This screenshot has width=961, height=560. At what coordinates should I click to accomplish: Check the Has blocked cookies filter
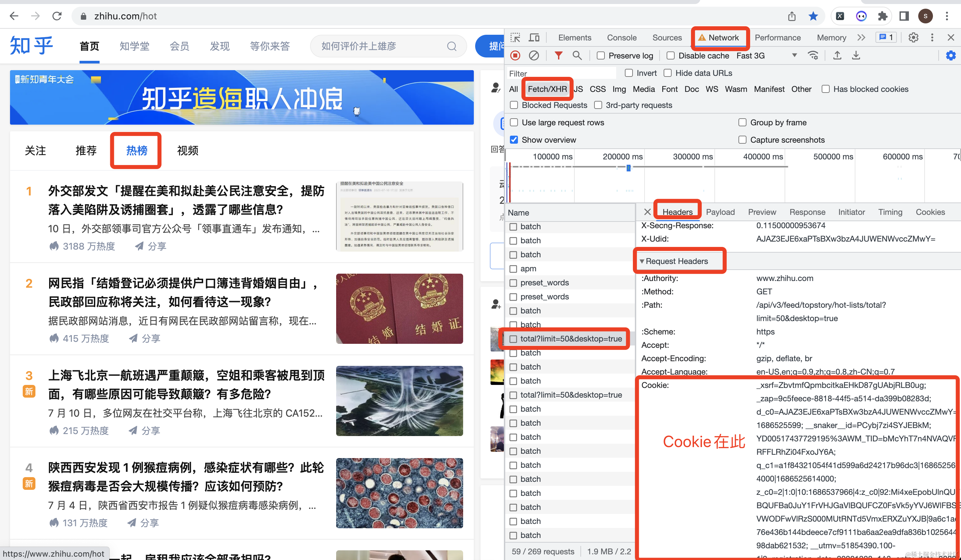click(826, 89)
